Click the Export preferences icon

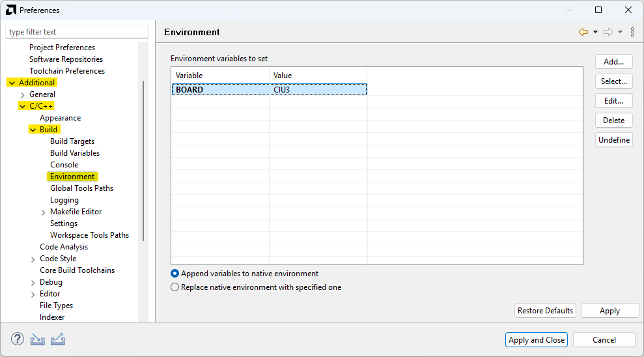(x=57, y=339)
